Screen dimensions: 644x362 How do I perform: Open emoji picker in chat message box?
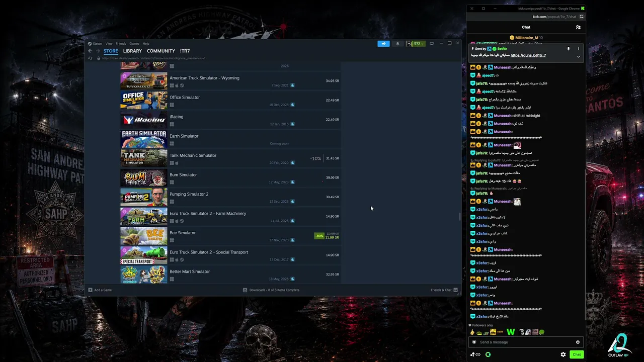pos(578,342)
